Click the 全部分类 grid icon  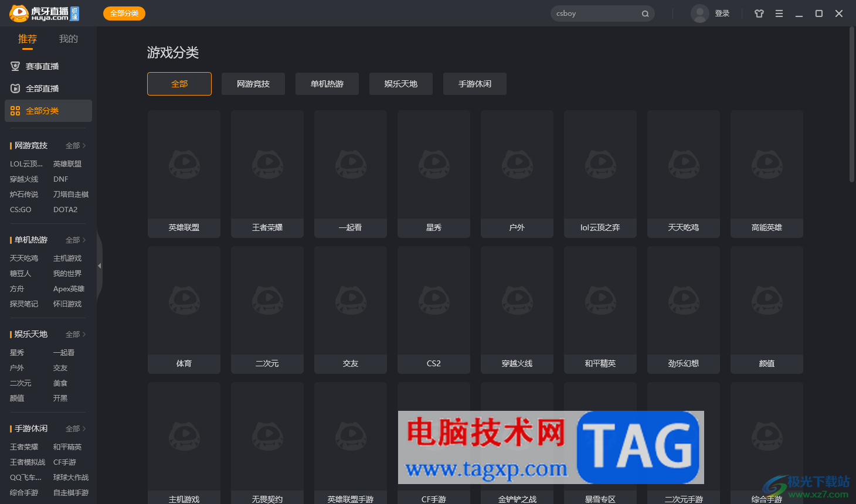click(x=15, y=111)
